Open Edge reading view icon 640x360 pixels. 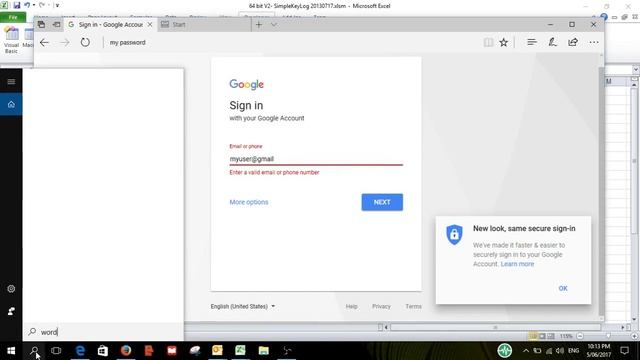click(488, 42)
